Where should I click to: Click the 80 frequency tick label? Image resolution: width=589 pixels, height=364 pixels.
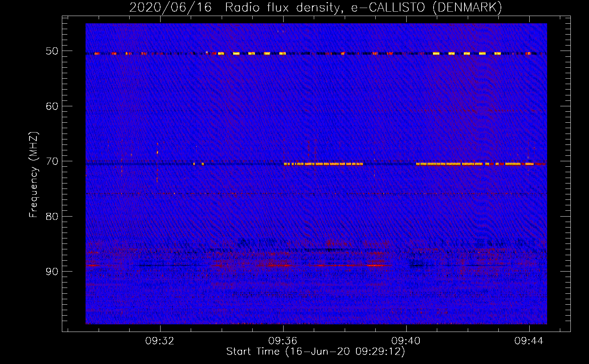[52, 217]
